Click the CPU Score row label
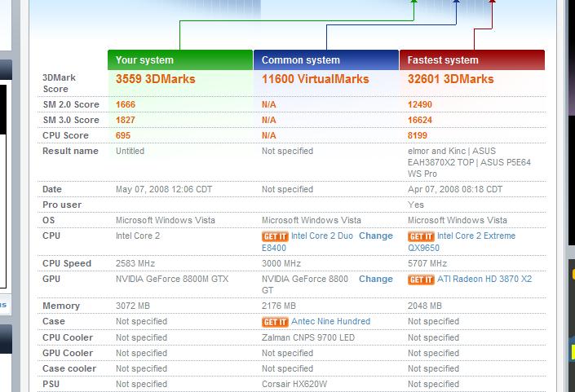This screenshot has width=575, height=392. pyautogui.click(x=65, y=135)
